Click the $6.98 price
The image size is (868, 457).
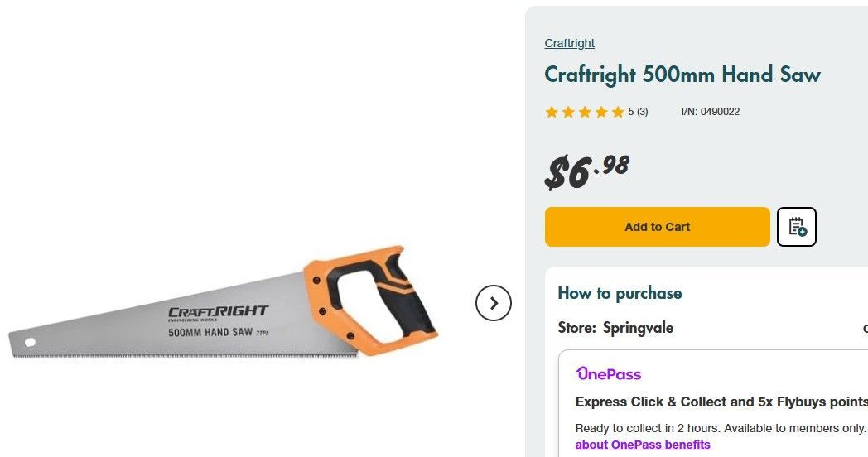(x=586, y=170)
